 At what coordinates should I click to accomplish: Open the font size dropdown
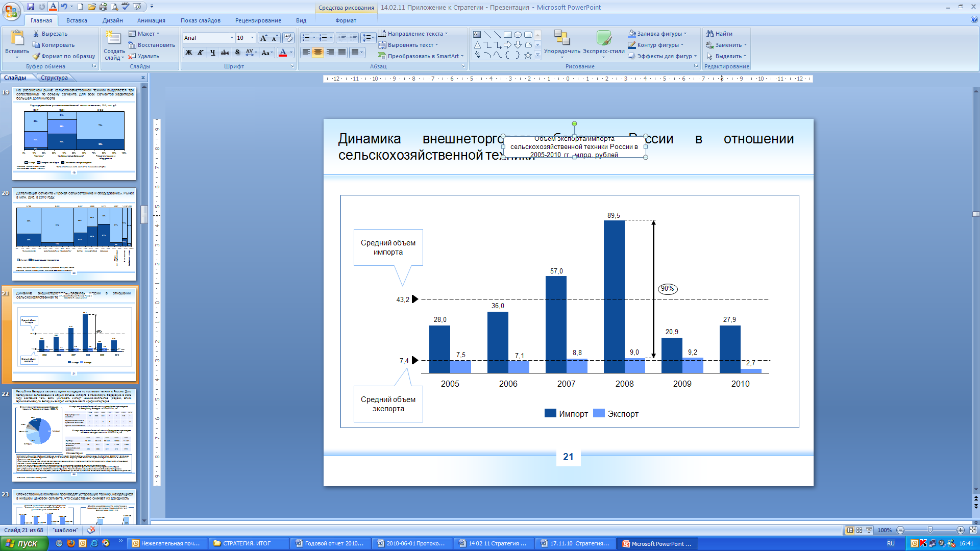(252, 38)
